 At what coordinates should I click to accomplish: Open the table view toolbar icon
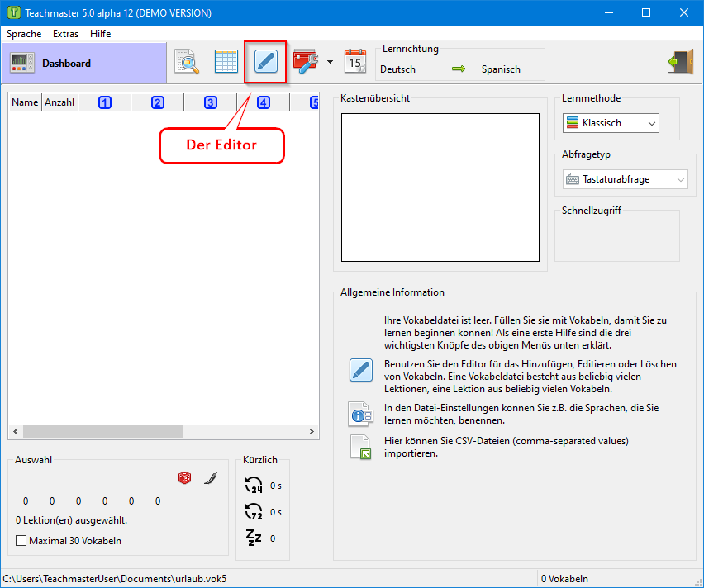[226, 62]
